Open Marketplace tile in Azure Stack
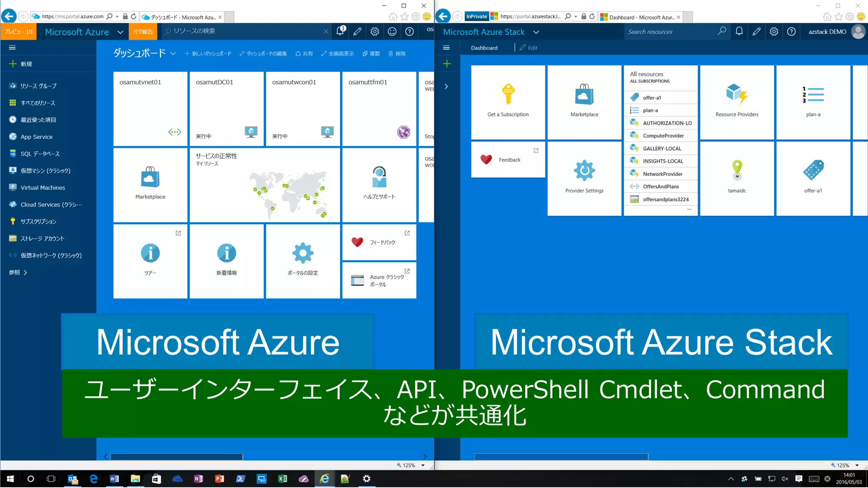The width and height of the screenshot is (868, 488). tap(584, 102)
